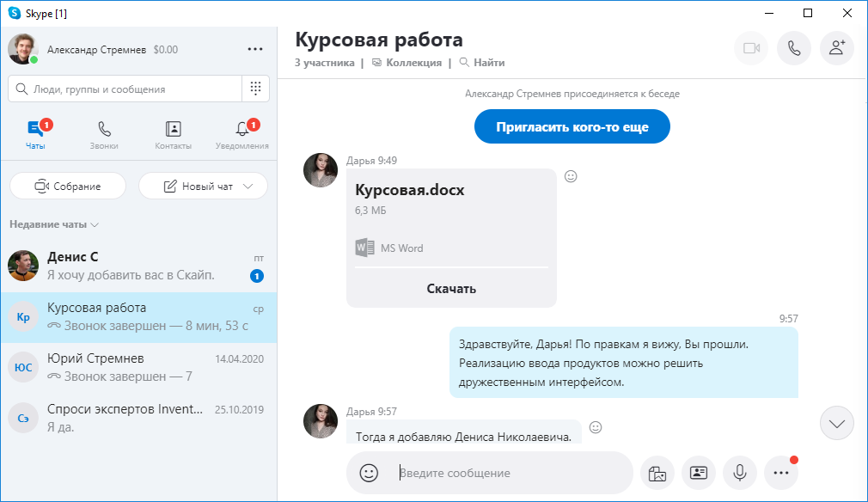Click Денис С avatar in chat list
868x502 pixels.
[x=23, y=266]
